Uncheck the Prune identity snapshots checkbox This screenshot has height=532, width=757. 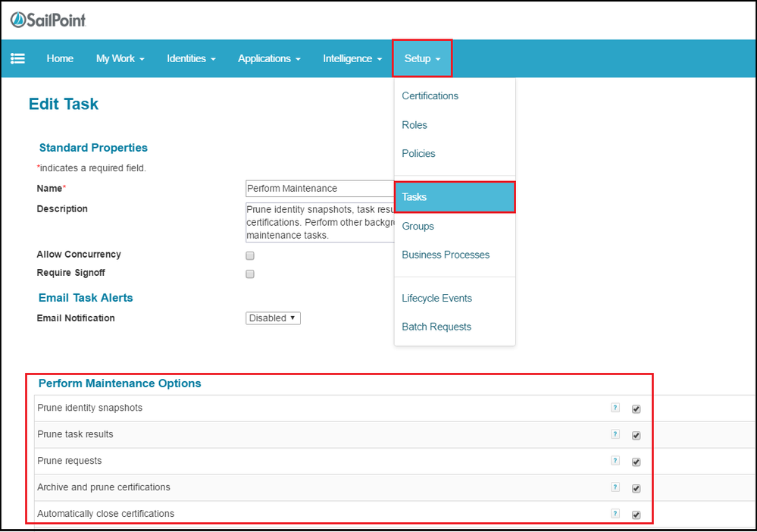pyautogui.click(x=637, y=409)
